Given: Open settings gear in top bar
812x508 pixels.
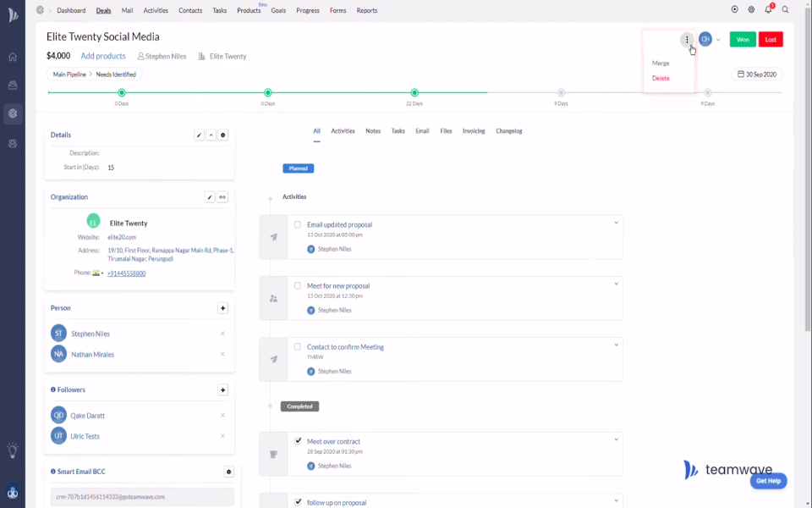Looking at the screenshot, I should pyautogui.click(x=751, y=9).
